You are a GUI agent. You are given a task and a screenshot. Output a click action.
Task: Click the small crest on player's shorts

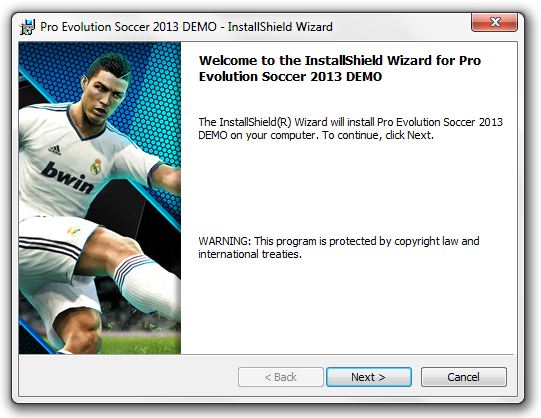73,231
